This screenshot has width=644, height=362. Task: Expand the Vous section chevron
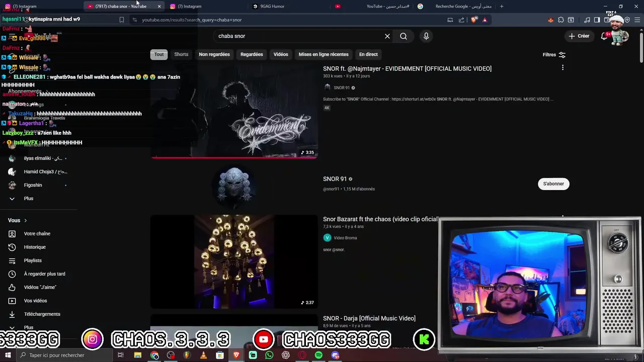click(x=25, y=220)
